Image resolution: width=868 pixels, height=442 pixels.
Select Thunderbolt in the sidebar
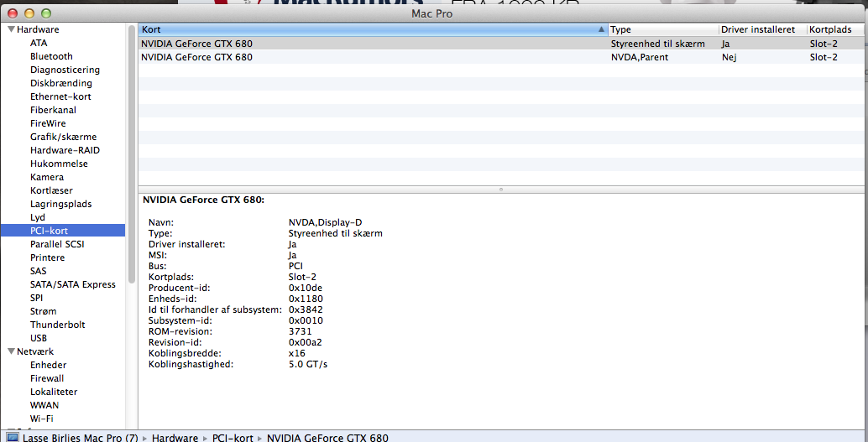click(58, 325)
